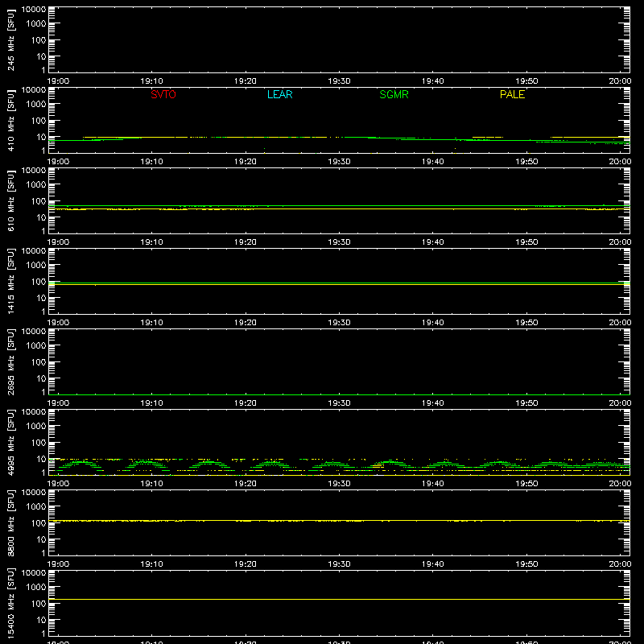The image size is (644, 644).
Task: Click 19:50 label under the 4995 MHz plot
Action: (x=526, y=484)
